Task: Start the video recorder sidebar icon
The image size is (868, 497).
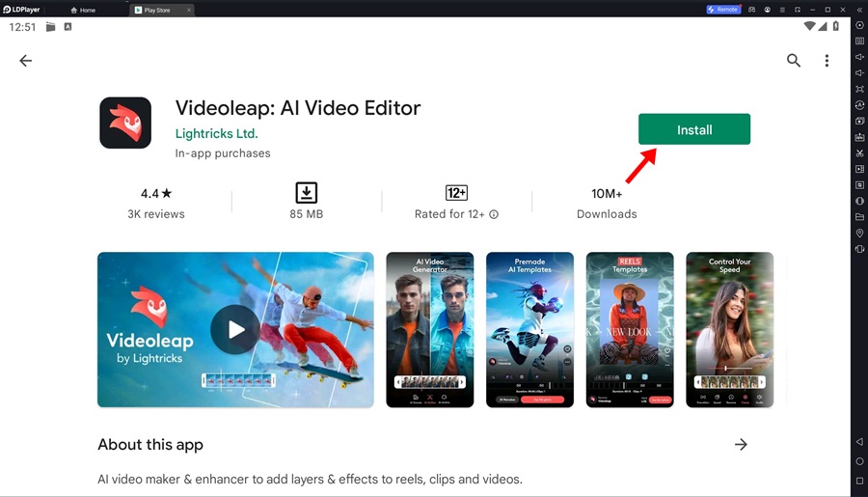Action: click(x=859, y=169)
